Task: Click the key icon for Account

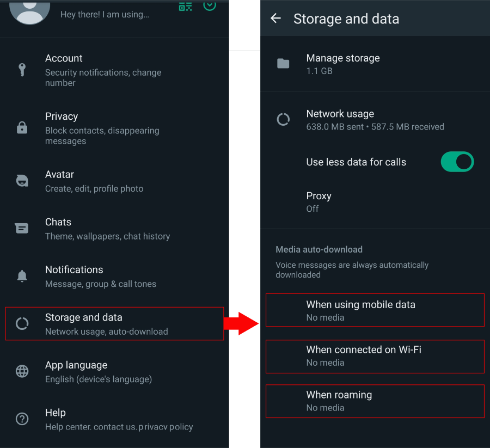Action: (x=22, y=70)
